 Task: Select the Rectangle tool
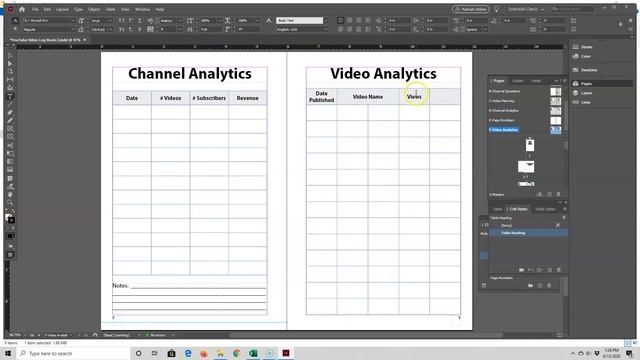point(10,137)
